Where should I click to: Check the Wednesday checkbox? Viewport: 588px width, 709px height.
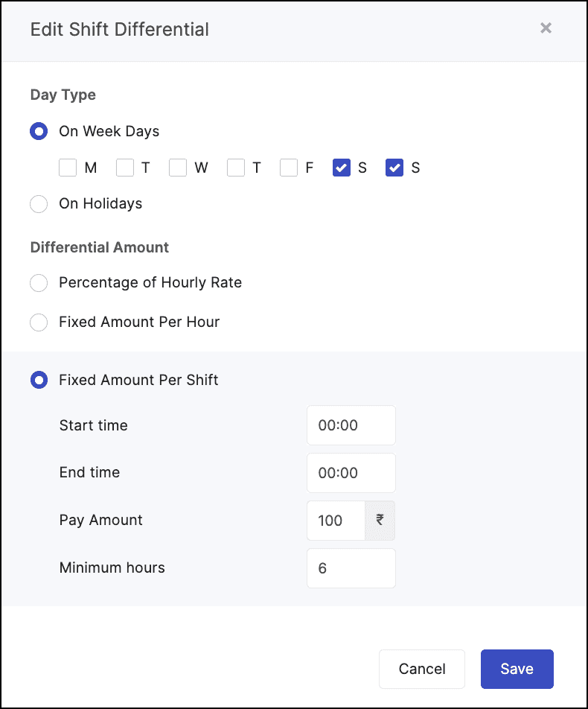pyautogui.click(x=179, y=168)
